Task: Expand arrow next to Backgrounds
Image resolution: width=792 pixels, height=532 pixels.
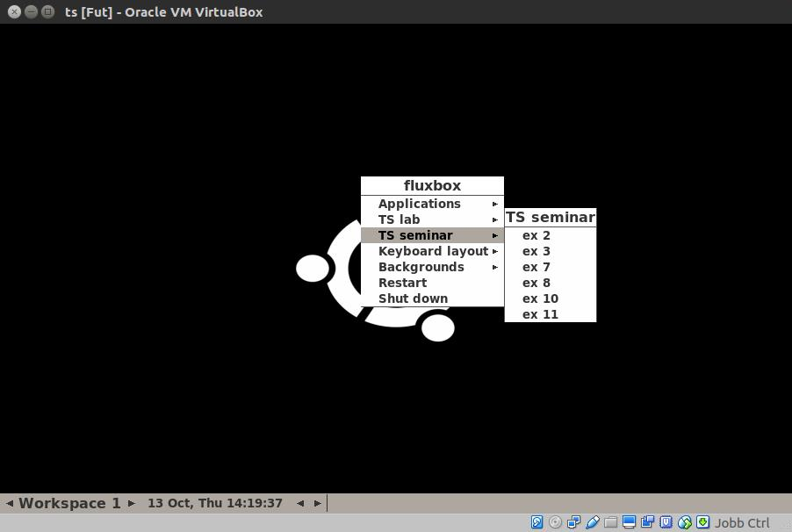Action: coord(495,267)
